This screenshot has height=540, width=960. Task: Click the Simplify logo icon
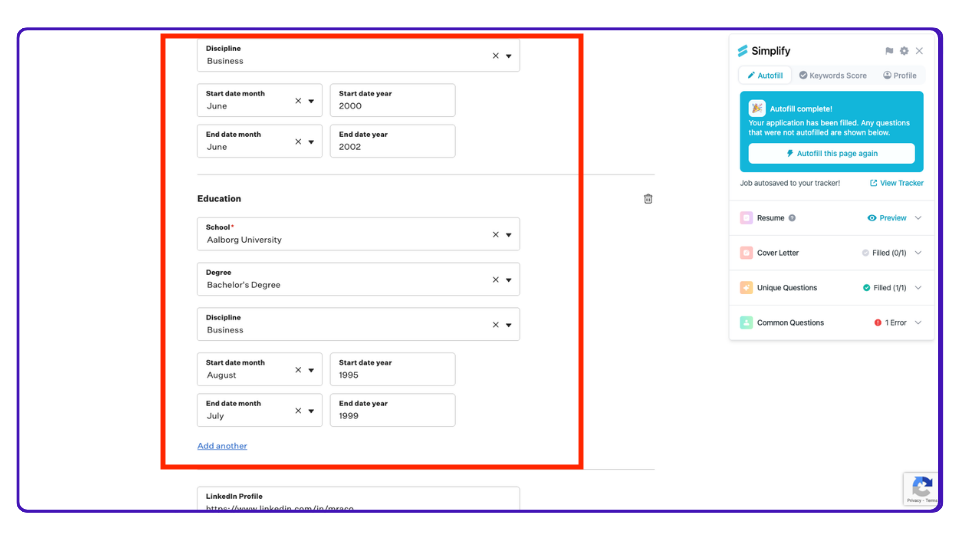[743, 51]
